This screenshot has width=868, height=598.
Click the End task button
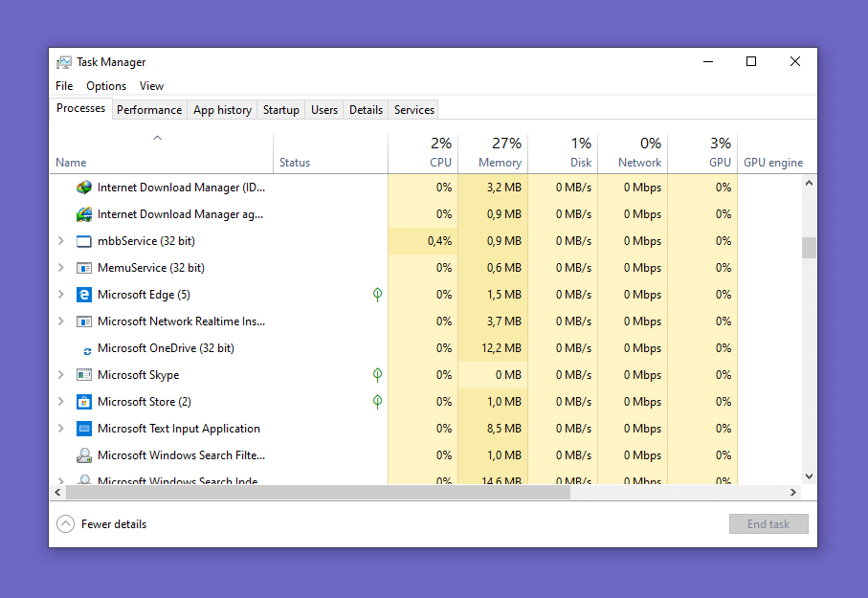(768, 523)
